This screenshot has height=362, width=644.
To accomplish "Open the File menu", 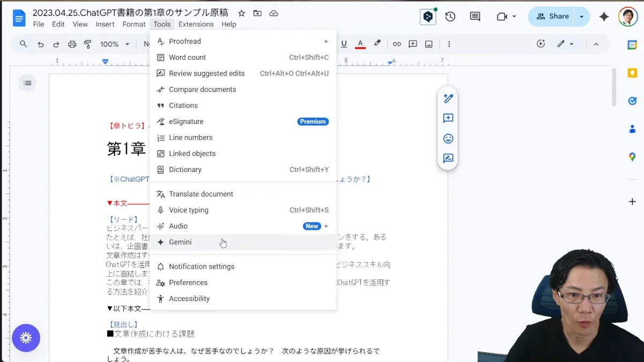I will [39, 24].
